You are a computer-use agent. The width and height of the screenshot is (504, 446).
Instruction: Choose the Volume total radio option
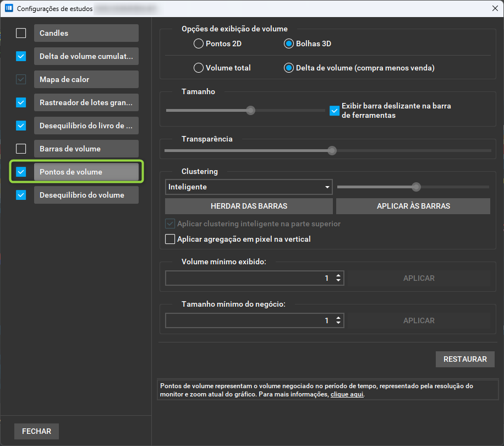point(198,68)
